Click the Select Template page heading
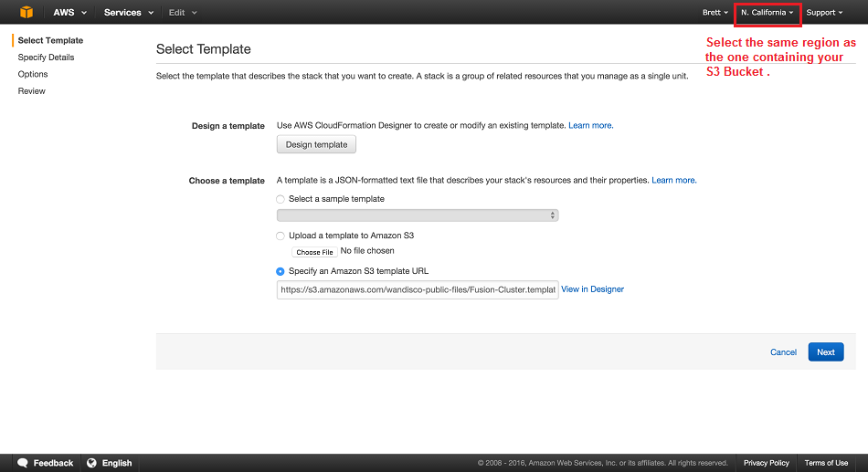 203,49
